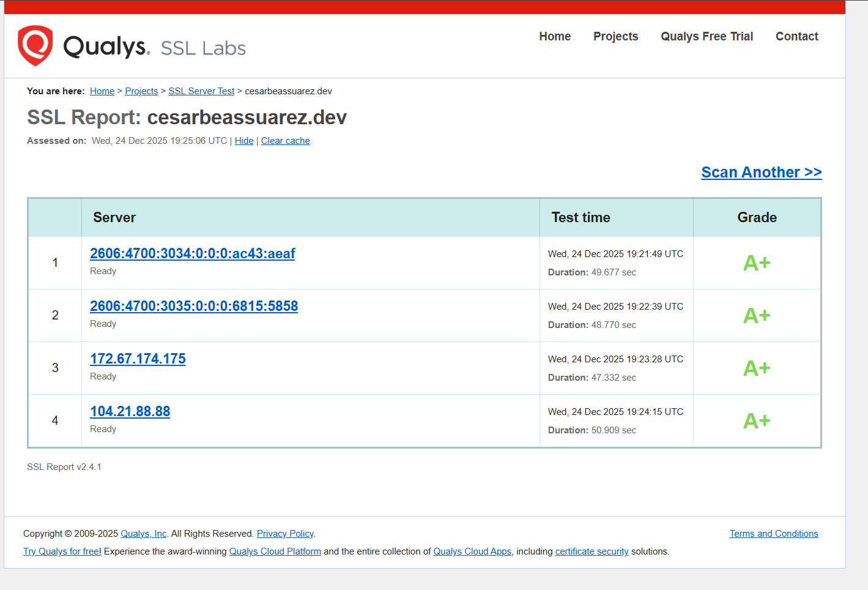Open the Projects navigation item
The height and width of the screenshot is (590, 868).
(x=615, y=36)
